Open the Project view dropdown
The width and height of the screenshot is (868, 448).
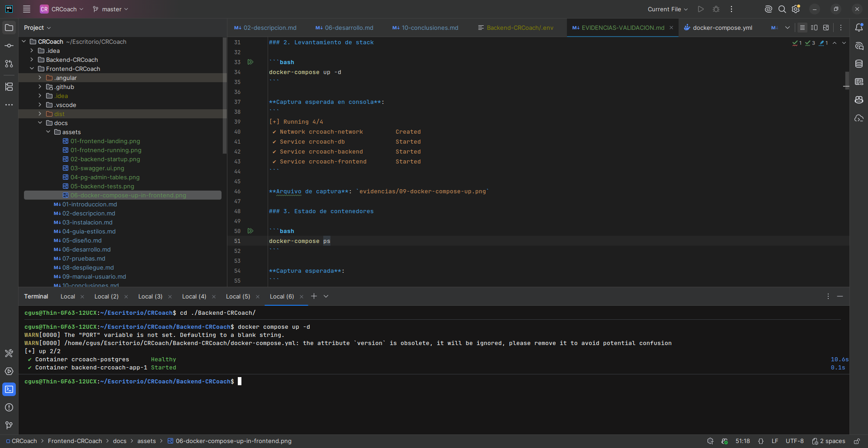tap(38, 28)
